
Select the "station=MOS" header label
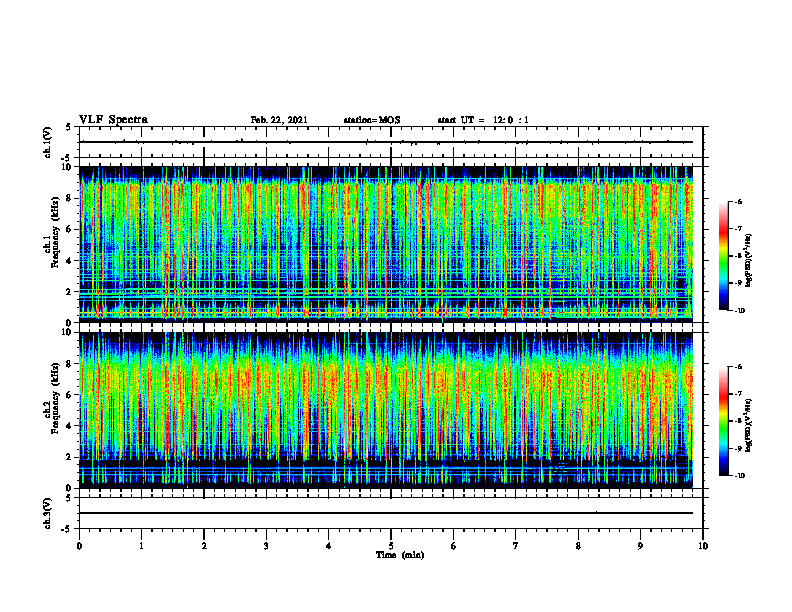coord(372,120)
